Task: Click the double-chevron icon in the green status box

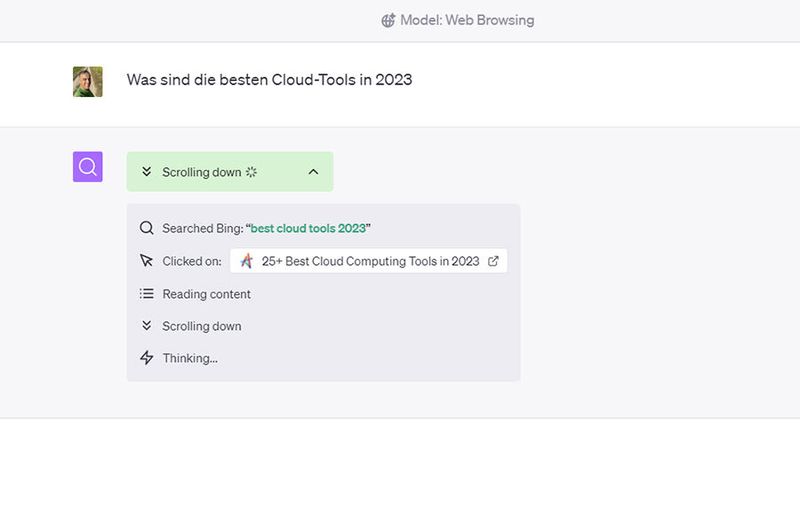Action: coord(147,172)
